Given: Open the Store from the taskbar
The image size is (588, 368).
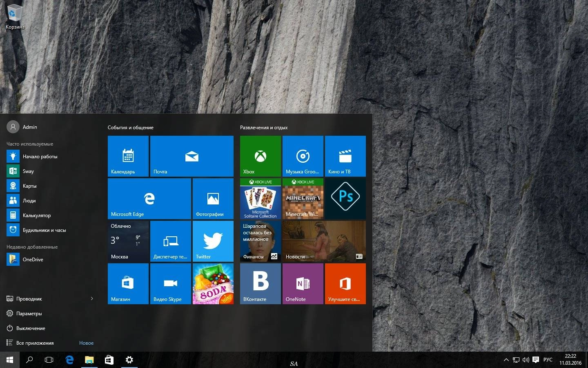Looking at the screenshot, I should pos(109,360).
